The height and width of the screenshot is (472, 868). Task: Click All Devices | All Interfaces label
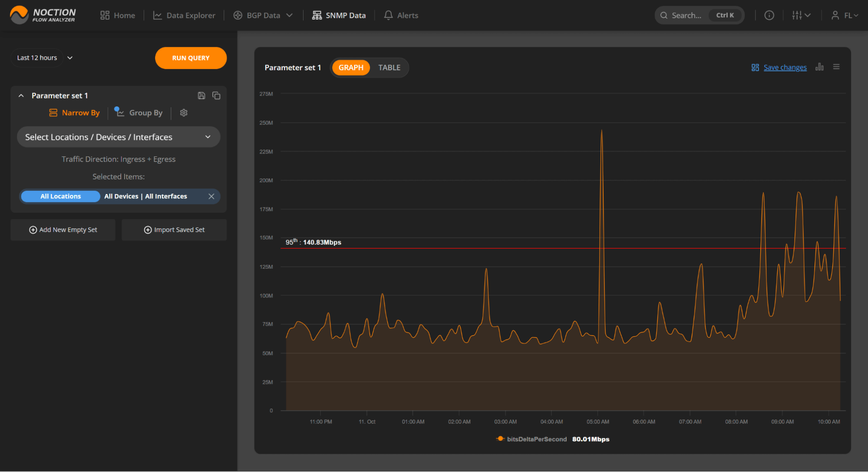(145, 196)
